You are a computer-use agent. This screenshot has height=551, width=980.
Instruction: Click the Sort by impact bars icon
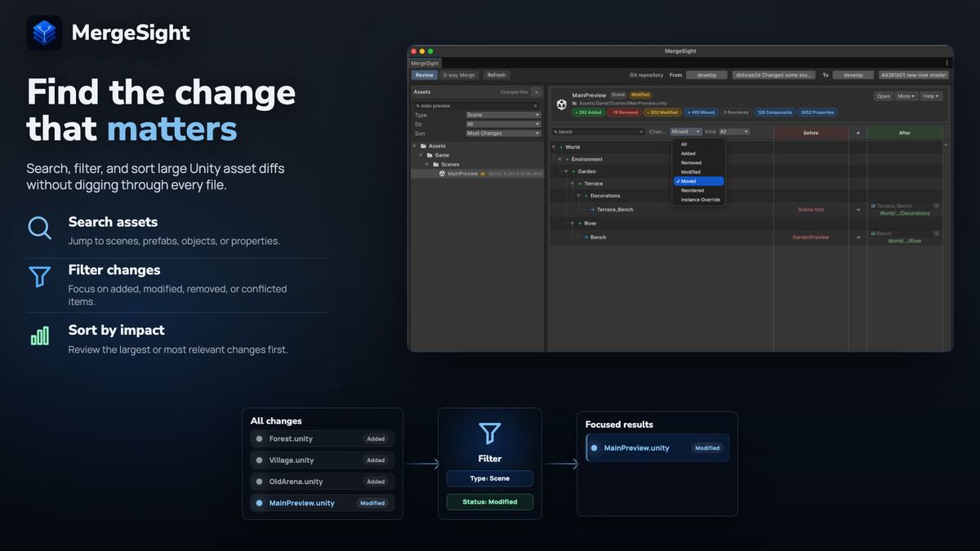point(40,335)
